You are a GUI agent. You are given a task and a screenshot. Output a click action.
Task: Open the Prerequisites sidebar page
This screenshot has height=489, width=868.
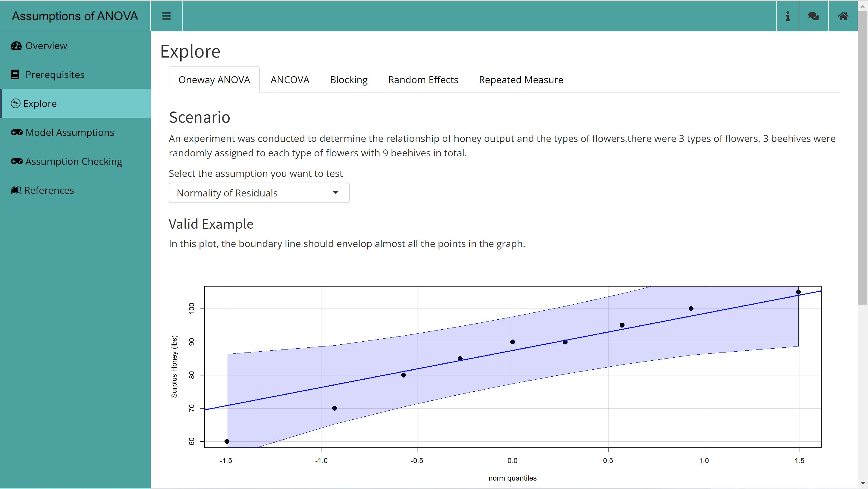click(75, 74)
